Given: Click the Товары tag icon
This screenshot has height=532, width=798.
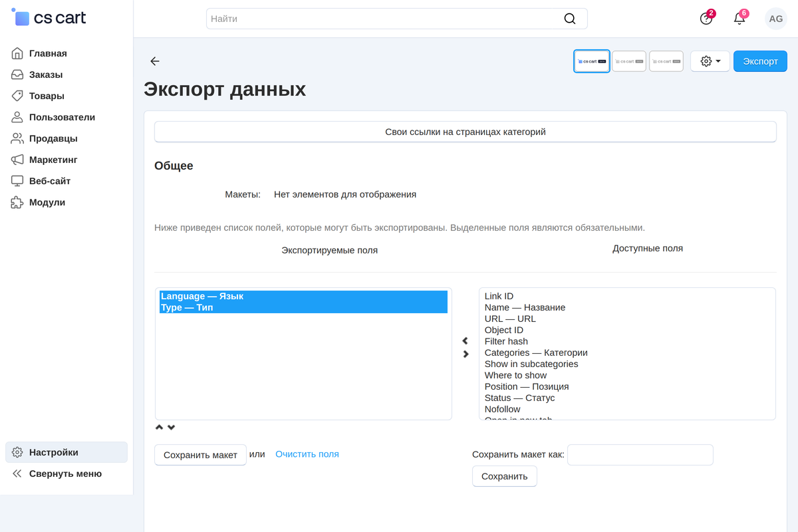Looking at the screenshot, I should [x=17, y=96].
